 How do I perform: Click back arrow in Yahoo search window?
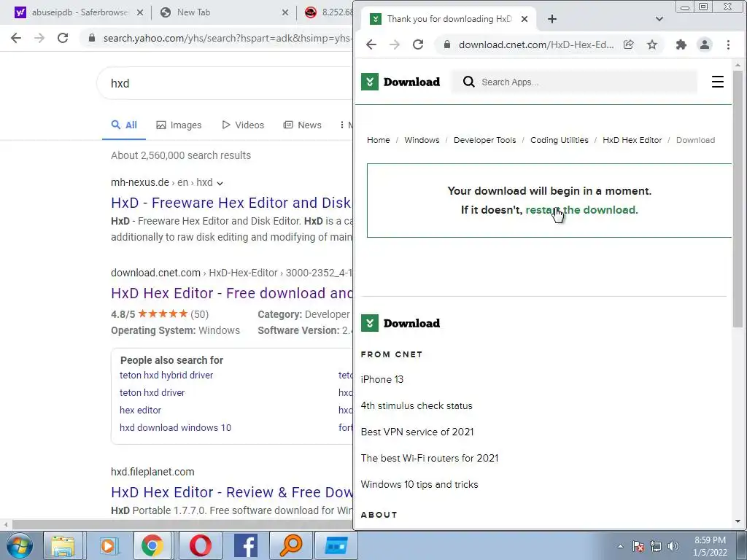pos(16,38)
